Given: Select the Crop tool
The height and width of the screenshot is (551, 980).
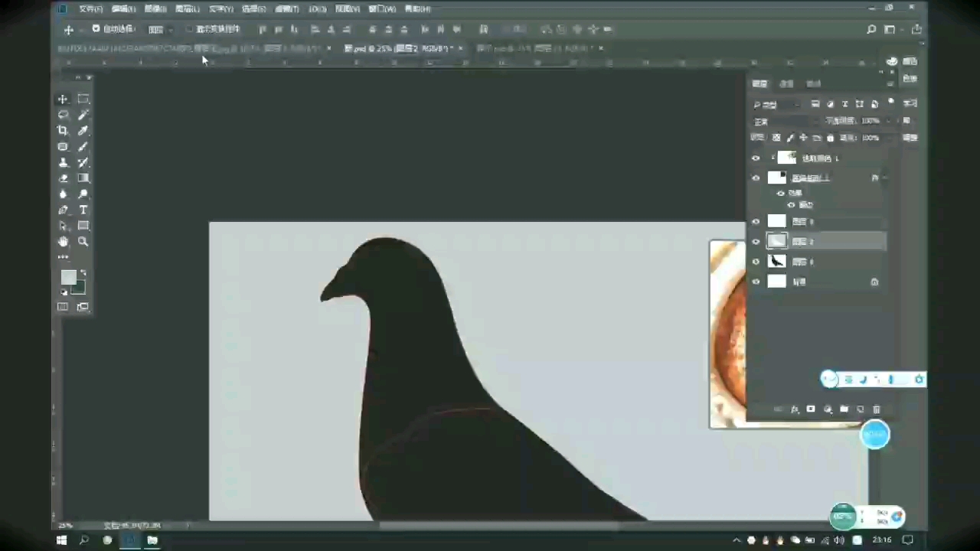Looking at the screenshot, I should click(x=63, y=131).
